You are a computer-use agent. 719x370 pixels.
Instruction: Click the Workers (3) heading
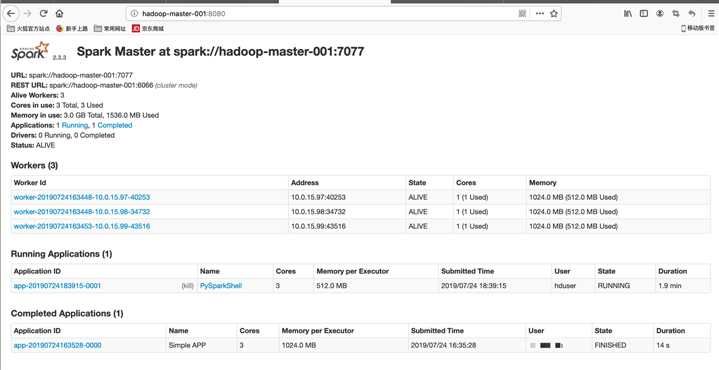tap(34, 166)
